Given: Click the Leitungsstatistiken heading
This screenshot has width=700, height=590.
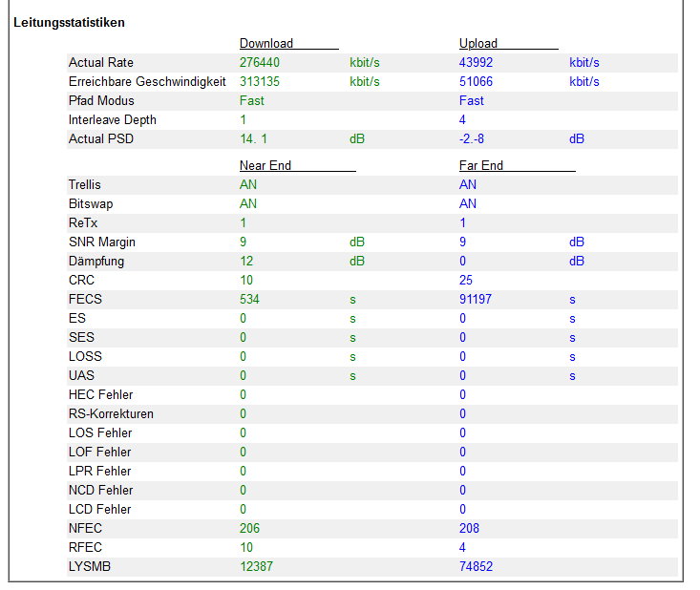Looking at the screenshot, I should pos(69,22).
